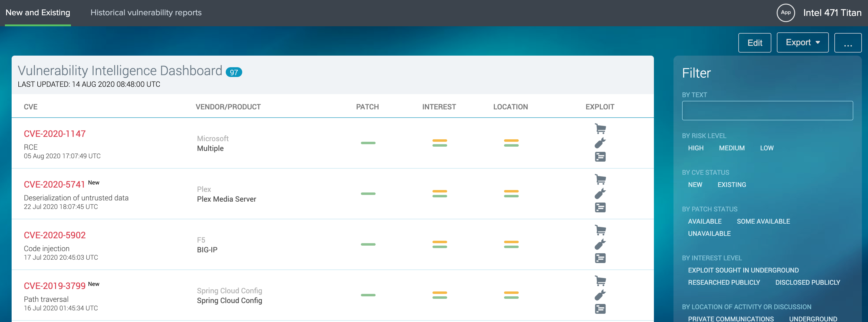Select the weaponized exploit bomb icon for CVE-2020-5741

pos(600,194)
